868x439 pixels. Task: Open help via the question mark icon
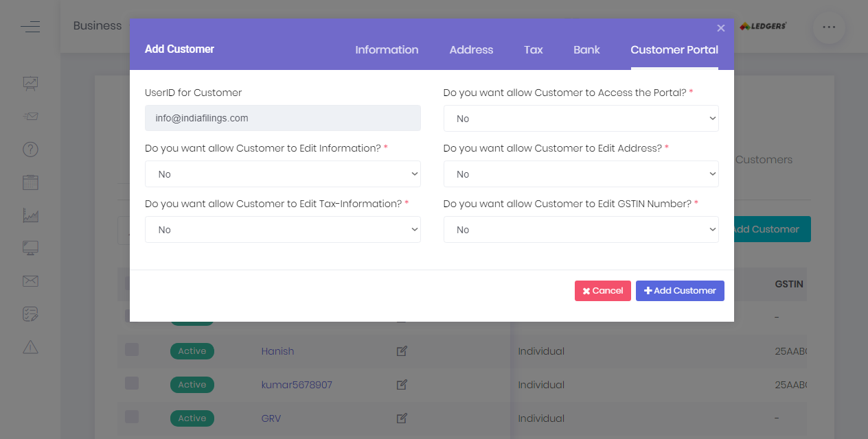pyautogui.click(x=30, y=149)
